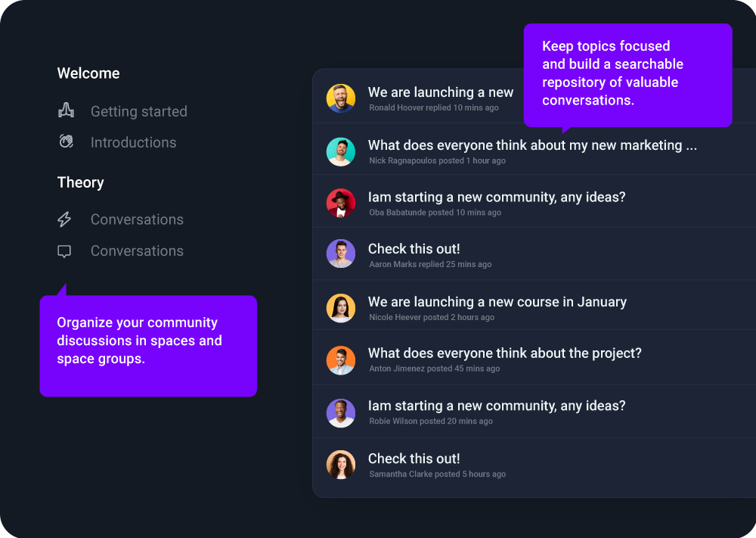
Task: Click the speech bubble Conversations icon
Action: 65,251
